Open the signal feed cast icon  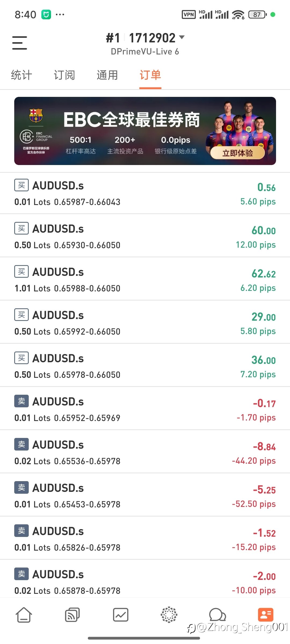click(x=72, y=614)
